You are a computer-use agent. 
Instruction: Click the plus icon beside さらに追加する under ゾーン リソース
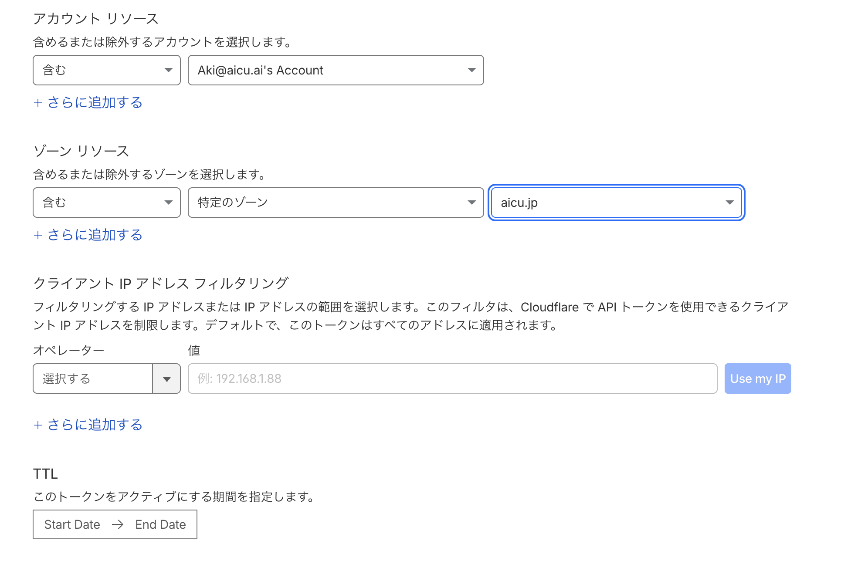(x=38, y=235)
